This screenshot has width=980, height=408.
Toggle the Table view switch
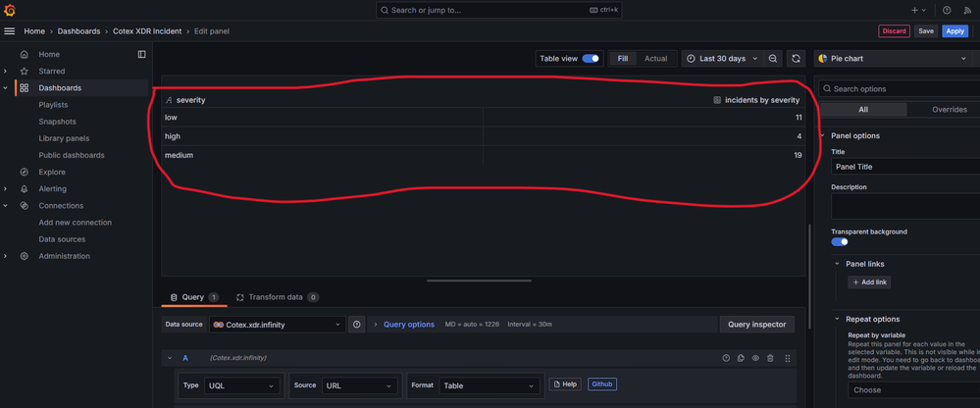[591, 59]
